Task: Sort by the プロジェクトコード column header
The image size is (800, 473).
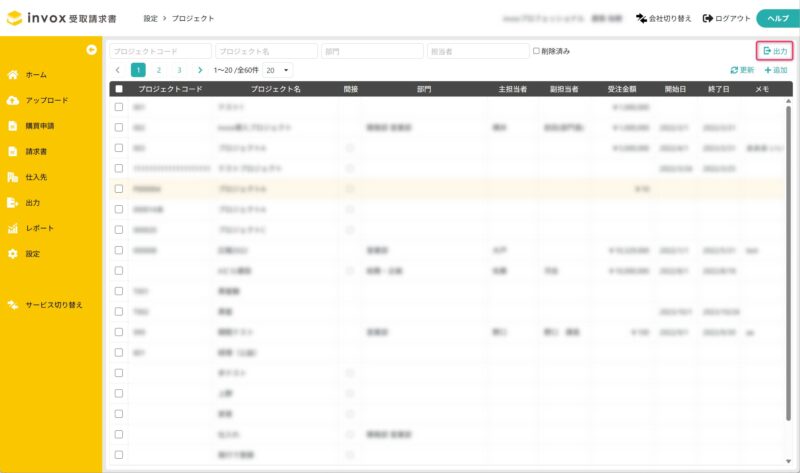Action: [170, 89]
